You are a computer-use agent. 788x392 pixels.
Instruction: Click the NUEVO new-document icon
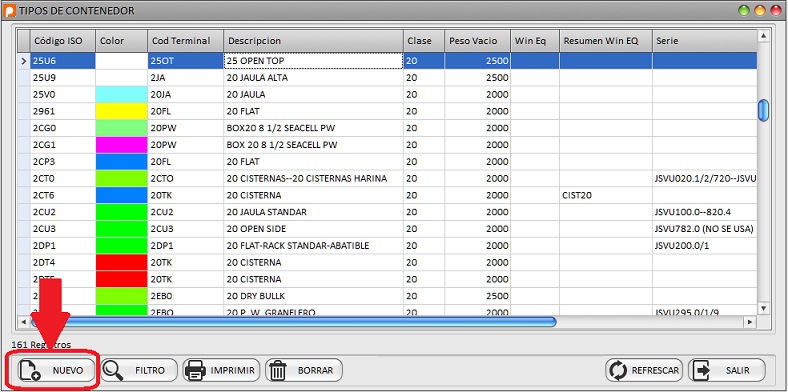click(30, 371)
